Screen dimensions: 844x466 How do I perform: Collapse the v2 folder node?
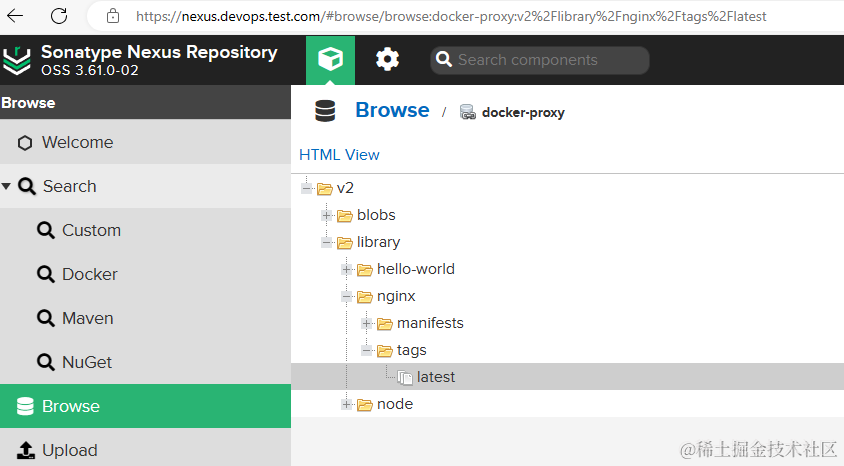coord(307,188)
